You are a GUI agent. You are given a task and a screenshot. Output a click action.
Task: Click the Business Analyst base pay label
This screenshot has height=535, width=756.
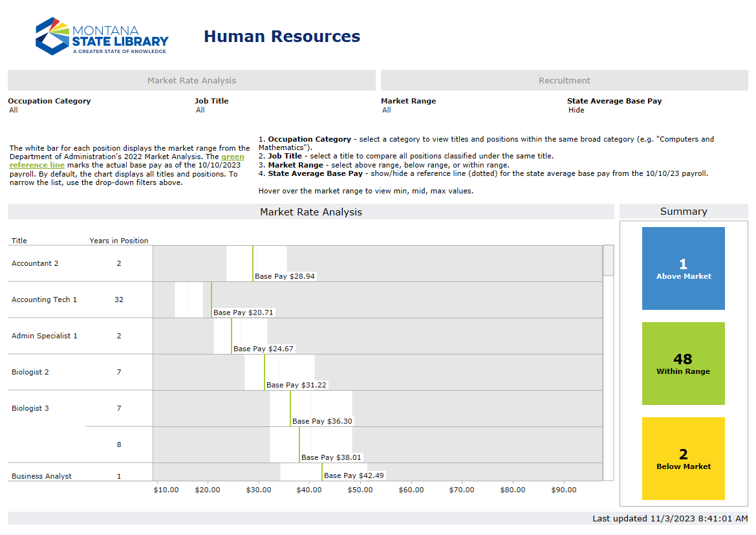pyautogui.click(x=354, y=475)
